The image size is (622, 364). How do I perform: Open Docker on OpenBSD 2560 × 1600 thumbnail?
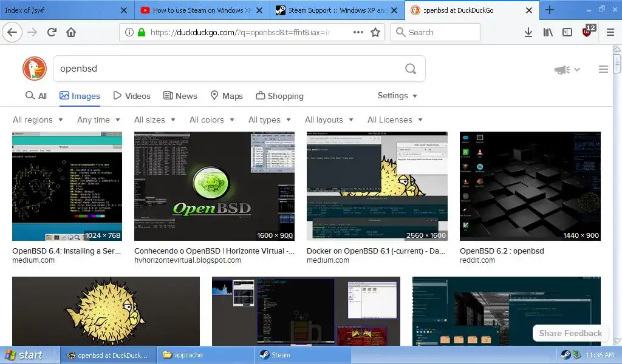(377, 186)
